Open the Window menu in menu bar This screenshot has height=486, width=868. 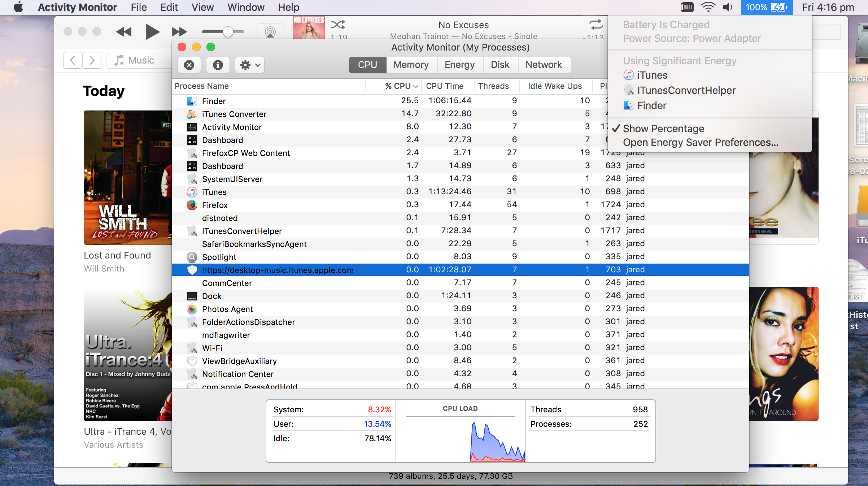[x=246, y=7]
